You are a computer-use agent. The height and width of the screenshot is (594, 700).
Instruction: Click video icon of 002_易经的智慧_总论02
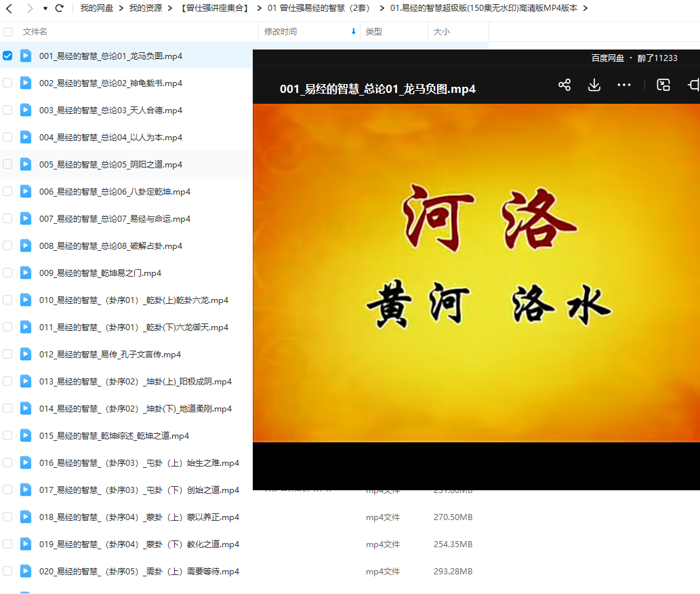(x=26, y=83)
